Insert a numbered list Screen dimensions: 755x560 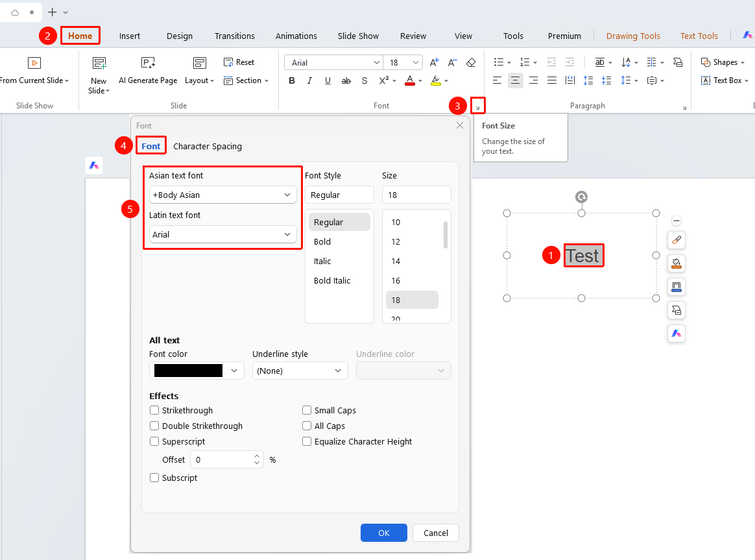click(525, 62)
